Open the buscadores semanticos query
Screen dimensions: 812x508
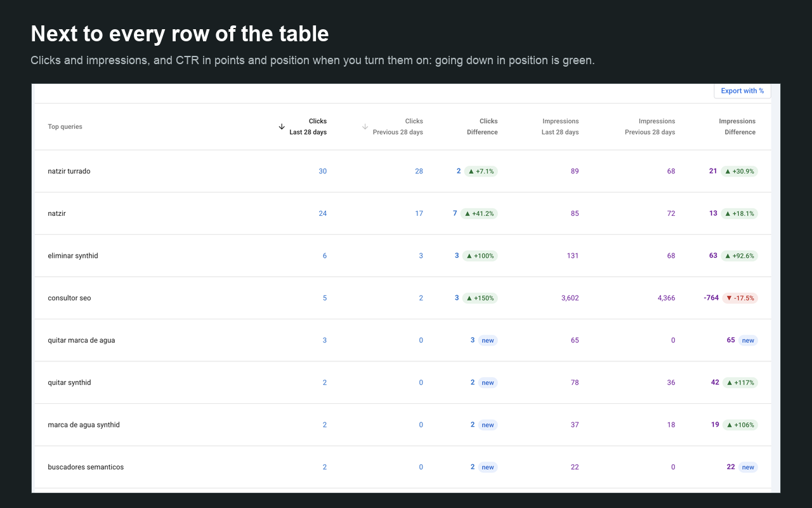click(86, 467)
